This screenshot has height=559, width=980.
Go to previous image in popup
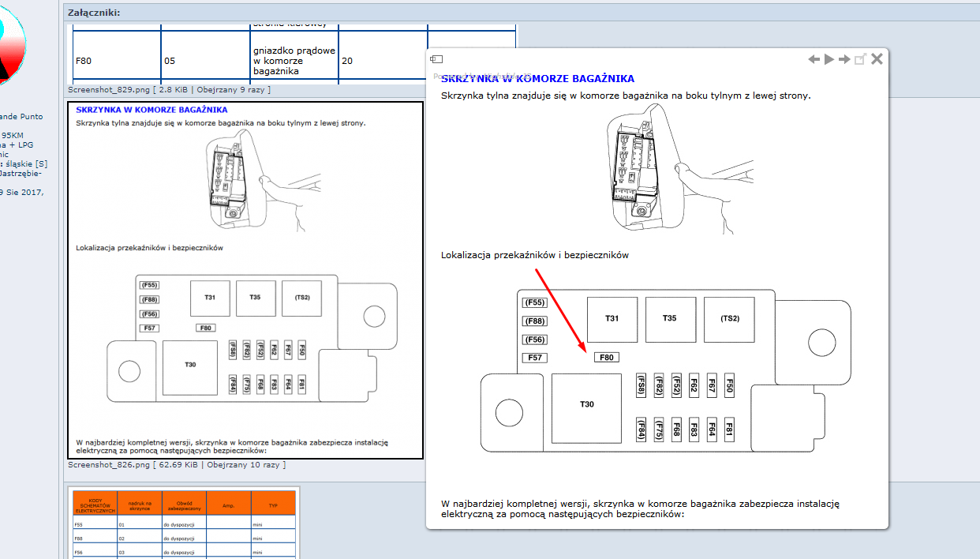[814, 59]
